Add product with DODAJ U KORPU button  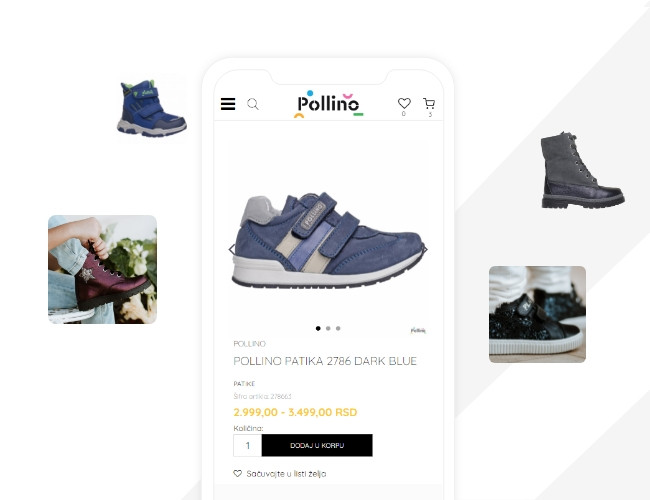(317, 445)
